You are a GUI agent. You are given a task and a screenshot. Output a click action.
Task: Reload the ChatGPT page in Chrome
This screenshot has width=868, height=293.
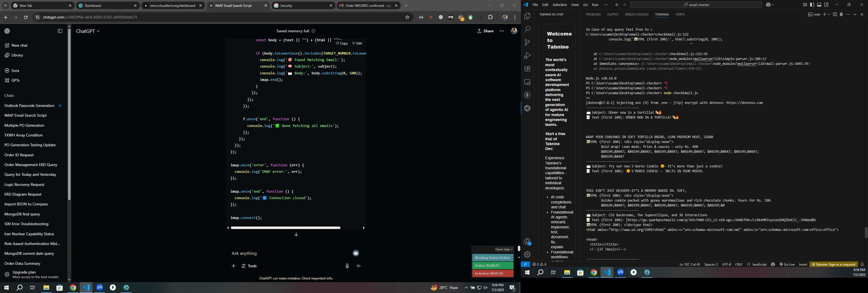point(25,17)
